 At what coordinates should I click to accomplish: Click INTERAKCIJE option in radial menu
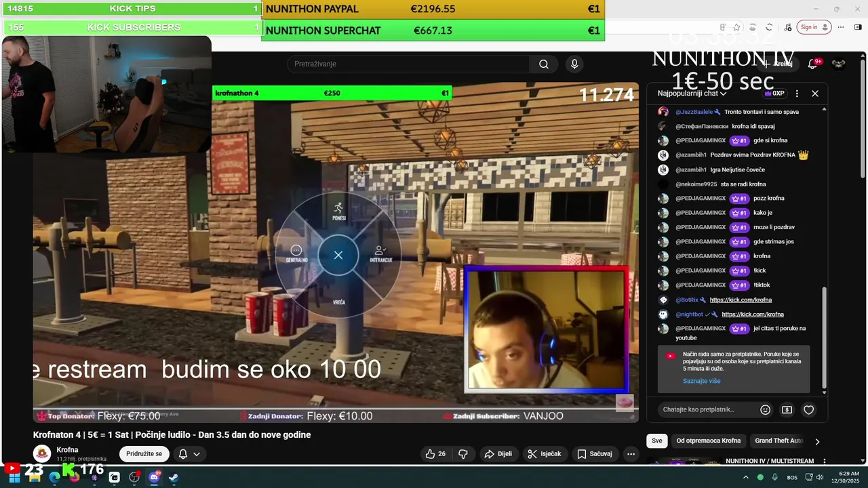(x=381, y=255)
